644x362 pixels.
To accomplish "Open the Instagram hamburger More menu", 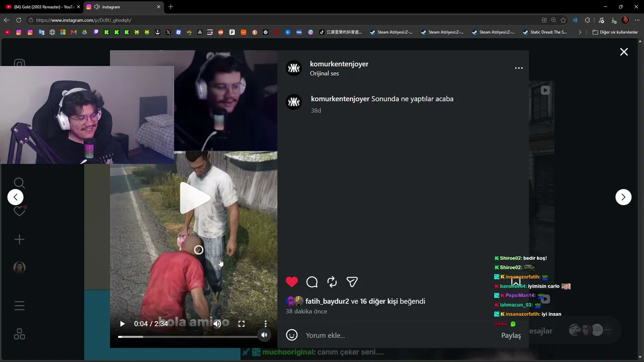I will (x=19, y=306).
